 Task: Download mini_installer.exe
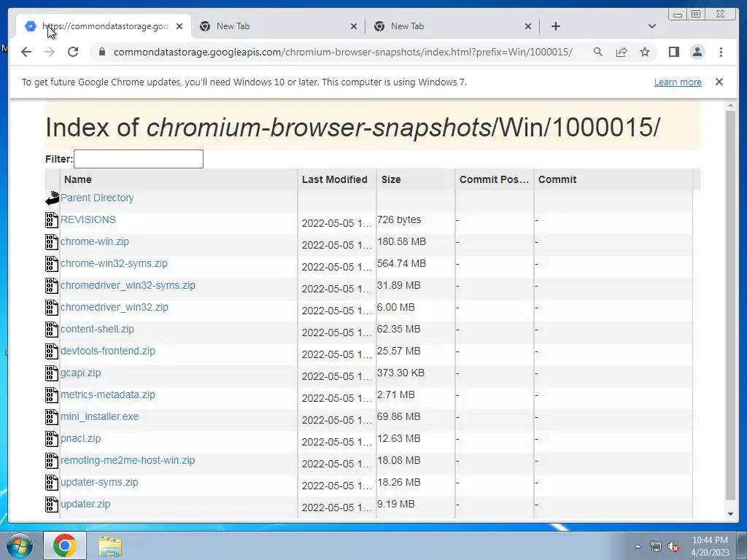pyautogui.click(x=99, y=416)
